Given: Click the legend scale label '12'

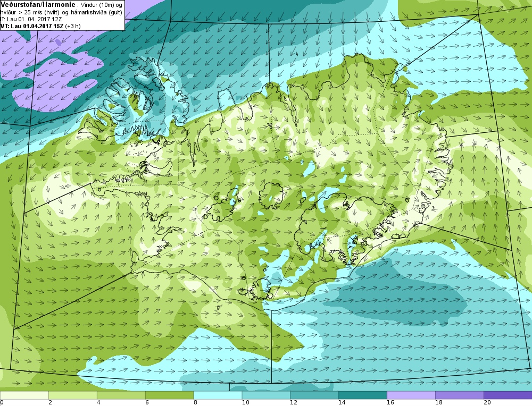Looking at the screenshot, I should [294, 402].
